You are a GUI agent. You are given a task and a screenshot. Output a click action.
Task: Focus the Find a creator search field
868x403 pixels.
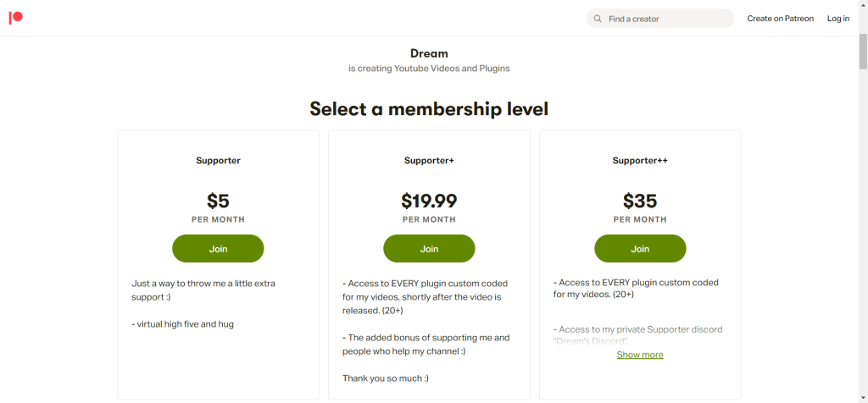coord(659,19)
